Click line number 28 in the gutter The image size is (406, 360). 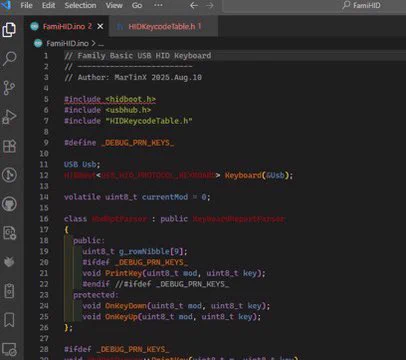[x=44, y=349]
